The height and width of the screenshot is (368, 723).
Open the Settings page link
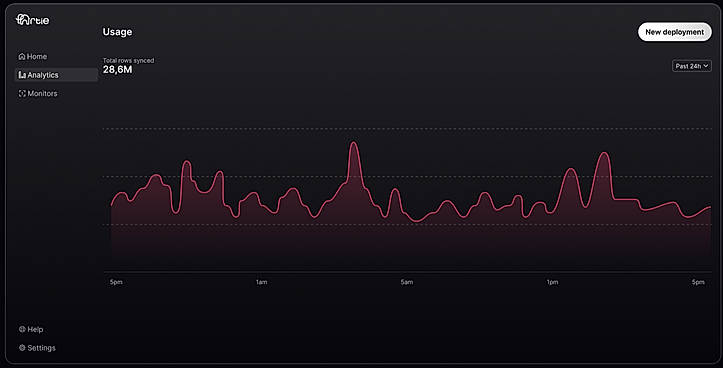pyautogui.click(x=37, y=348)
